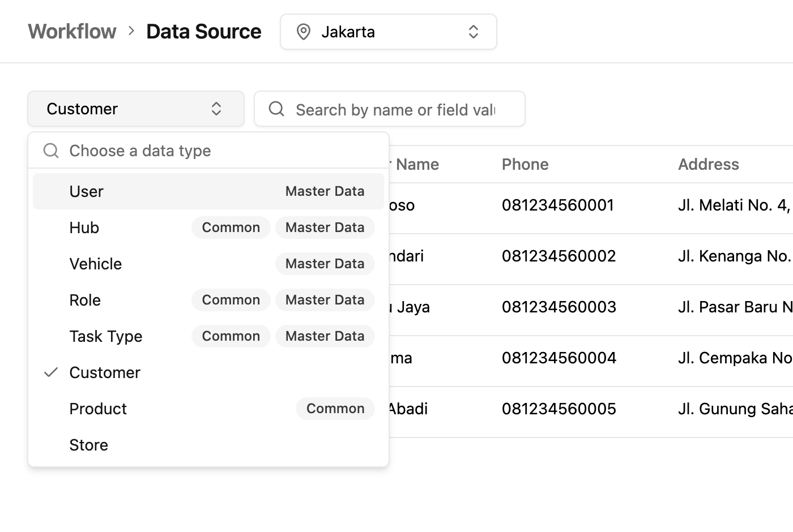The height and width of the screenshot is (532, 793).
Task: Click phone number 081234560003
Action: click(558, 307)
